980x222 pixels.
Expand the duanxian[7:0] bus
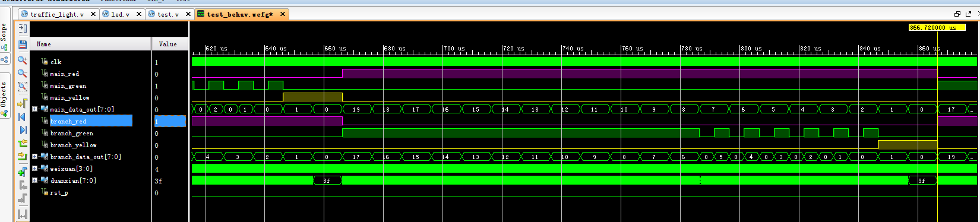(x=34, y=180)
